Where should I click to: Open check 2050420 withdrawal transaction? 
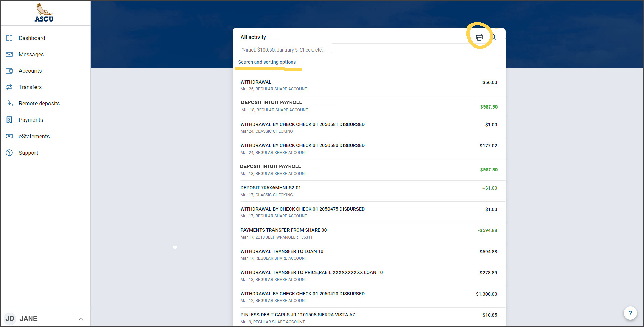tap(369, 297)
